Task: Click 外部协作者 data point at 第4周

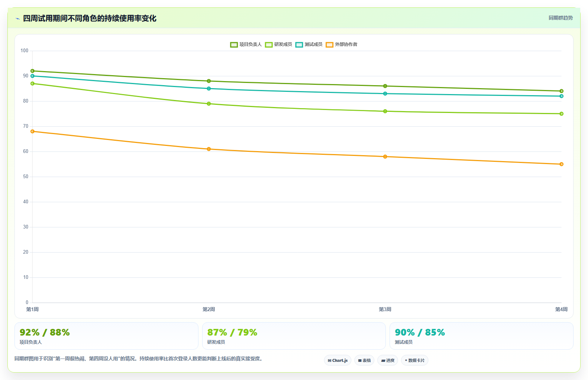Action: point(561,164)
